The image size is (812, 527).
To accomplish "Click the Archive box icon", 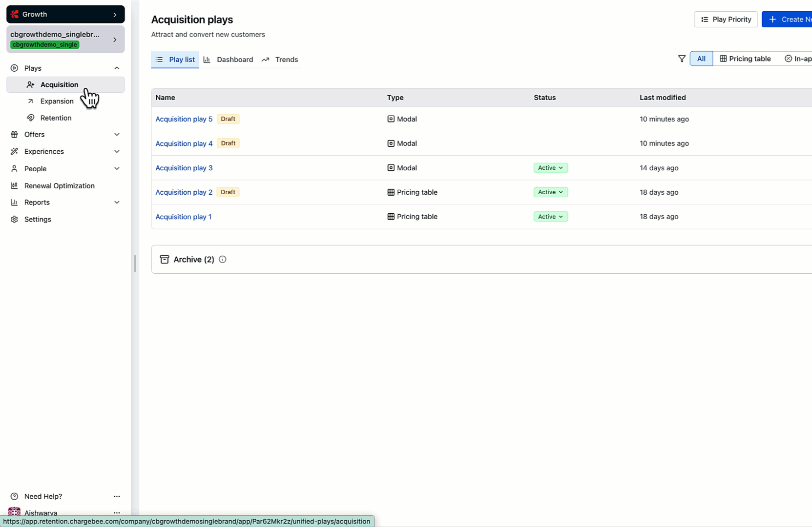I will point(165,260).
